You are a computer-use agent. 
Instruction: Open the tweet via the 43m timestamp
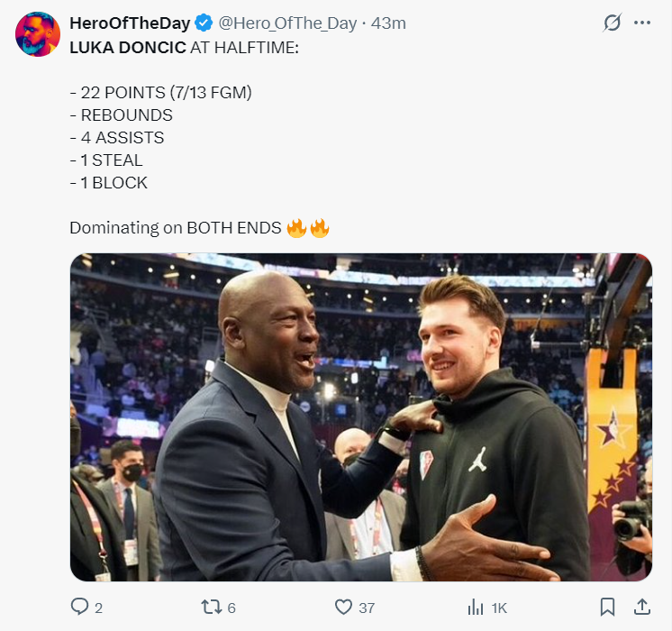[388, 23]
